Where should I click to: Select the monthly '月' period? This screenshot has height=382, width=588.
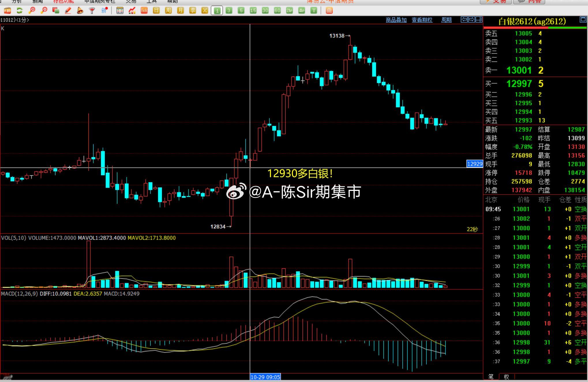(180, 11)
